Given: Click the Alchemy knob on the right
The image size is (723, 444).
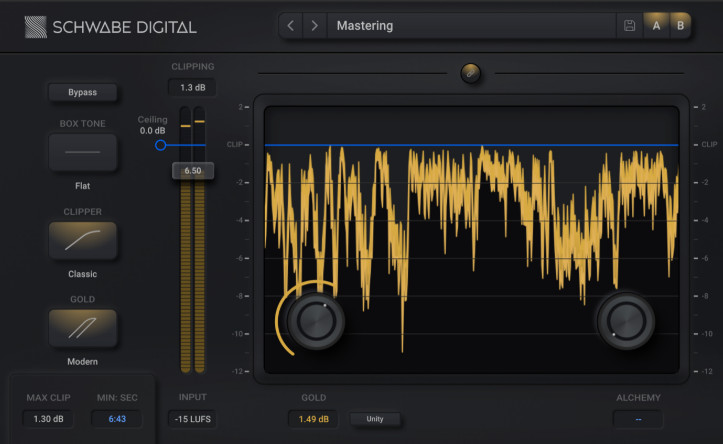Looking at the screenshot, I should [625, 321].
